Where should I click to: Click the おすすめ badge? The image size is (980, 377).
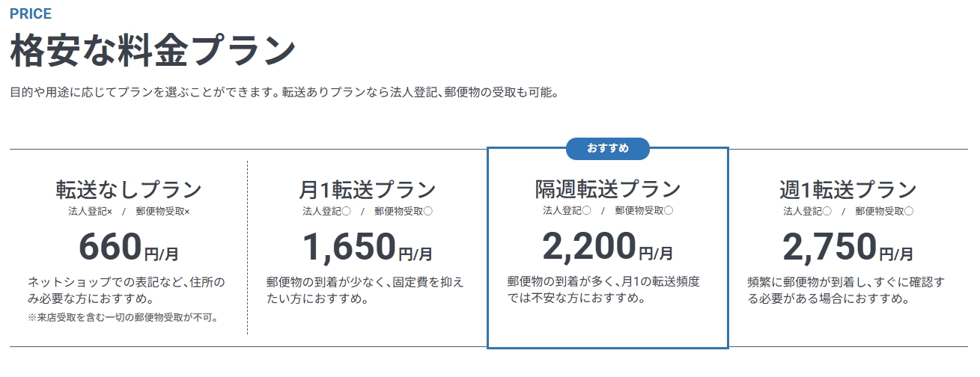point(607,149)
